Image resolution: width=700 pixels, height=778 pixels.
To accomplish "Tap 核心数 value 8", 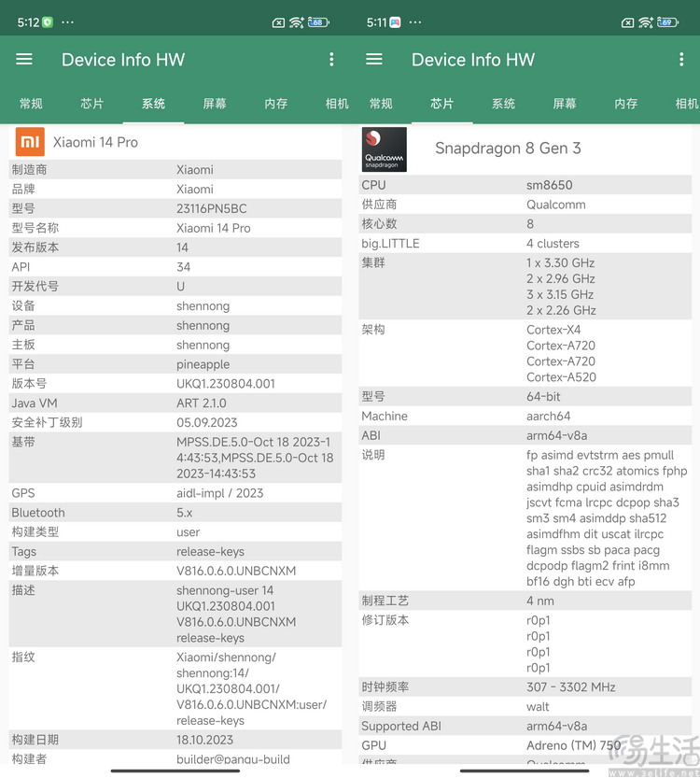I will 530,224.
